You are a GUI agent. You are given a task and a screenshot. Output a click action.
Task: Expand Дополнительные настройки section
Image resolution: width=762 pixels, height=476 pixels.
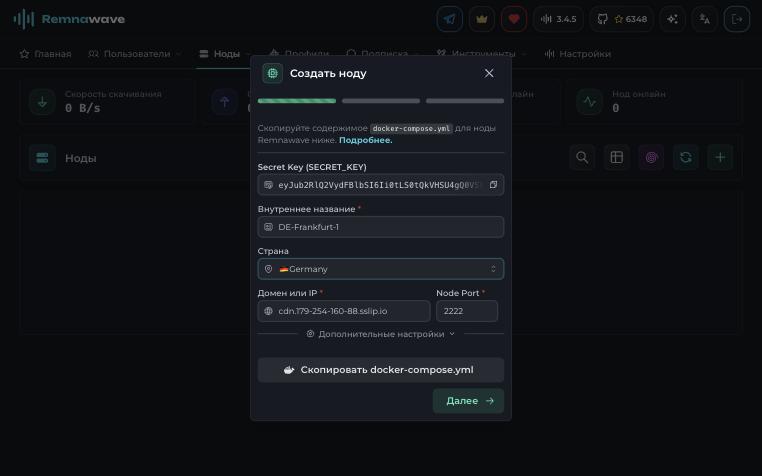pos(381,334)
